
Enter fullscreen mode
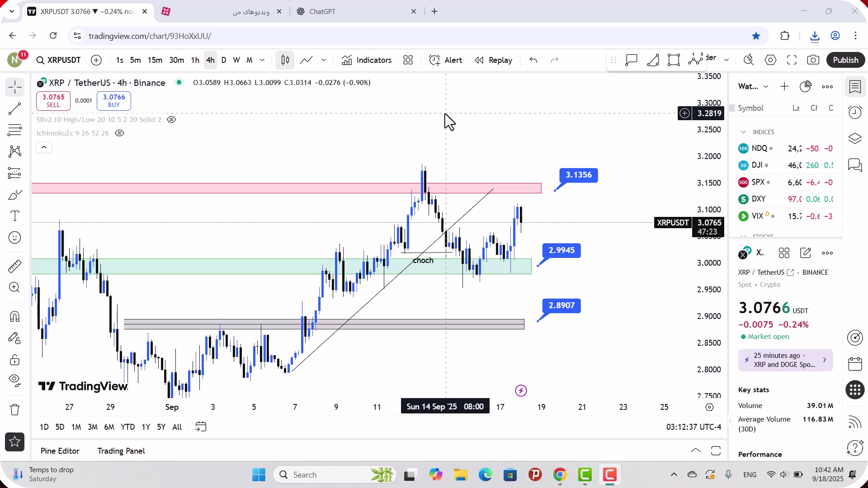point(792,60)
